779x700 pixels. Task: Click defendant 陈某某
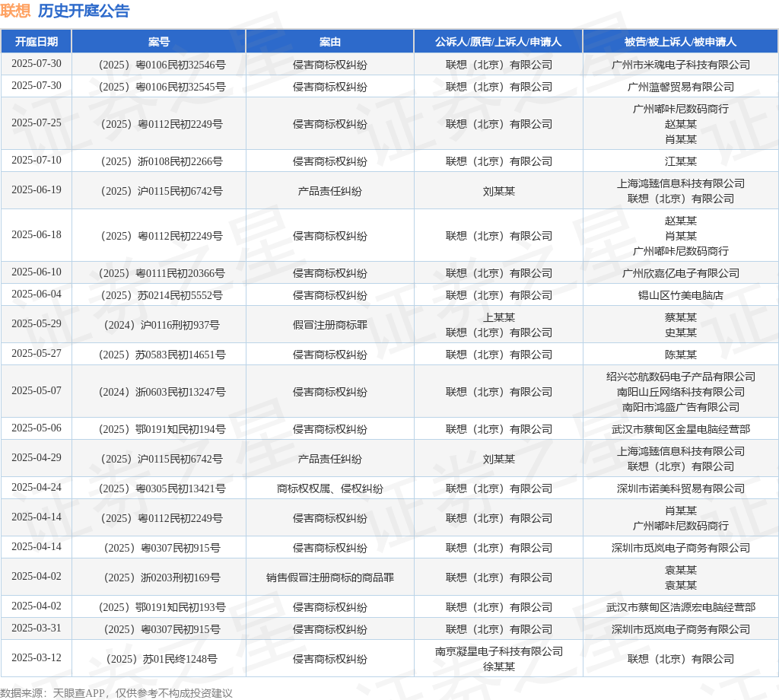coord(681,355)
